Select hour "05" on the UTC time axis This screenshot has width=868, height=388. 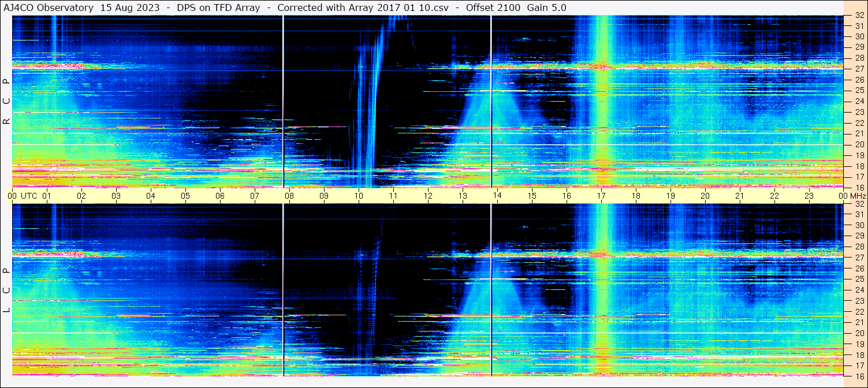point(185,196)
